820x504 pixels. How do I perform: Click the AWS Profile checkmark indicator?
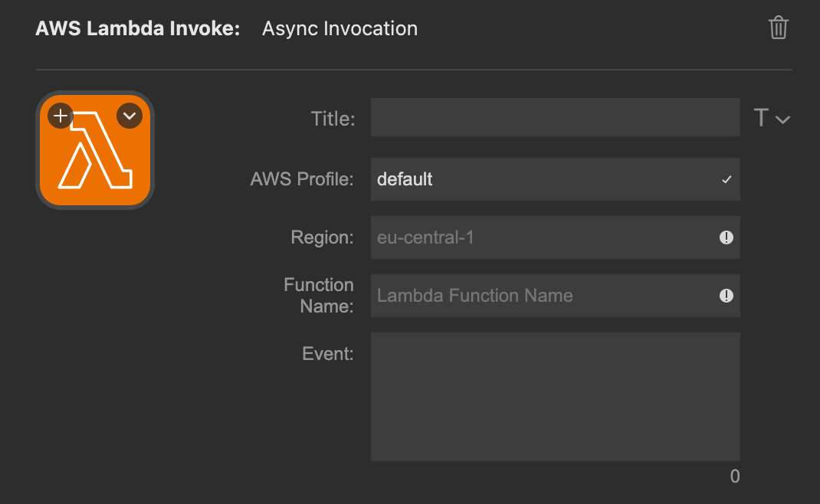(727, 179)
